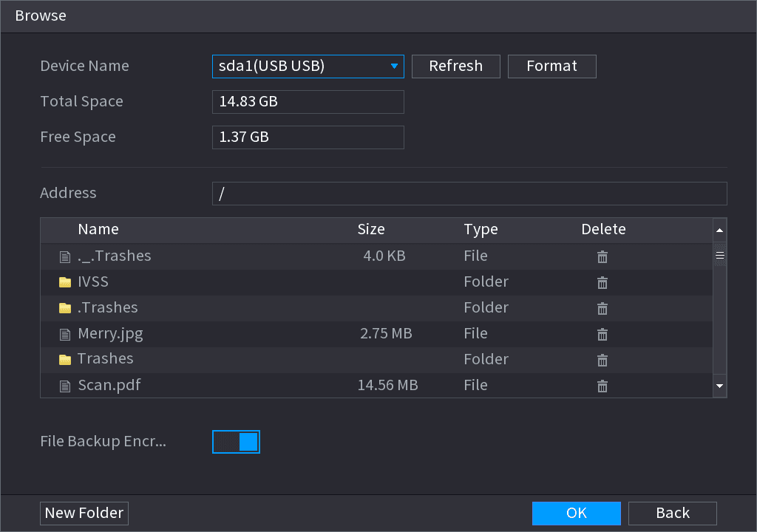This screenshot has width=757, height=532.
Task: Click the Type column header
Action: click(481, 230)
